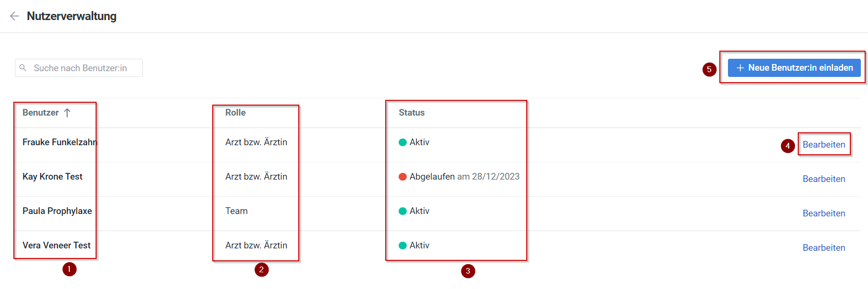Click the red Abgelaufen status dot
Image resolution: width=868 pixels, height=289 pixels.
point(402,177)
